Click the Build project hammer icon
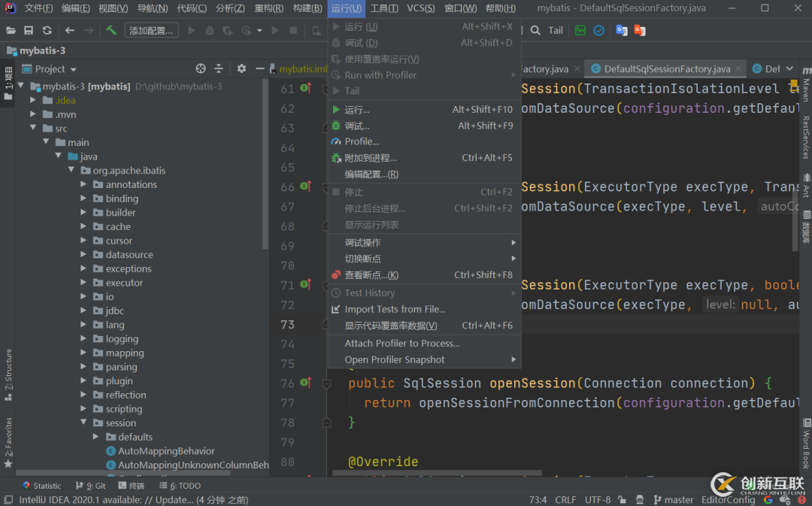 pos(111,31)
